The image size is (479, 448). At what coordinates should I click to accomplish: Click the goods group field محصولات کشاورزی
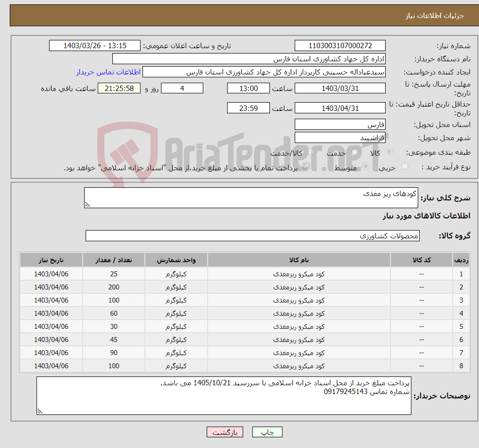point(253,235)
